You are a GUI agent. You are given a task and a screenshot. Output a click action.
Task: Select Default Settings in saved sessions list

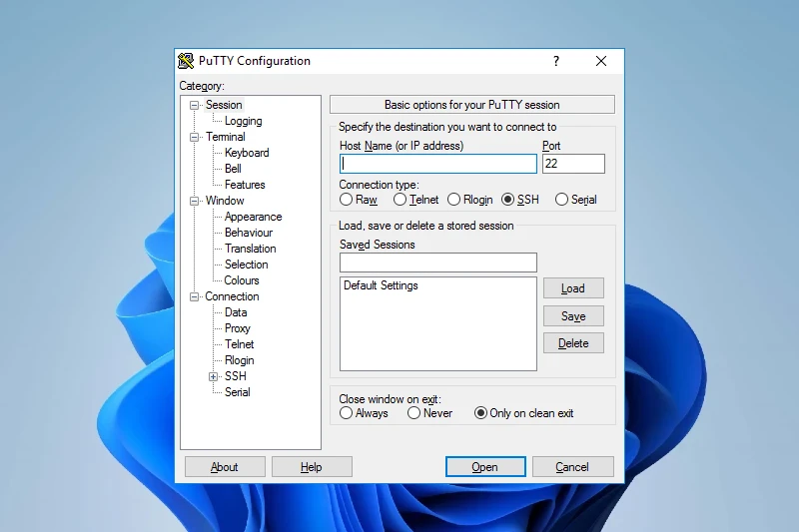[x=381, y=285]
